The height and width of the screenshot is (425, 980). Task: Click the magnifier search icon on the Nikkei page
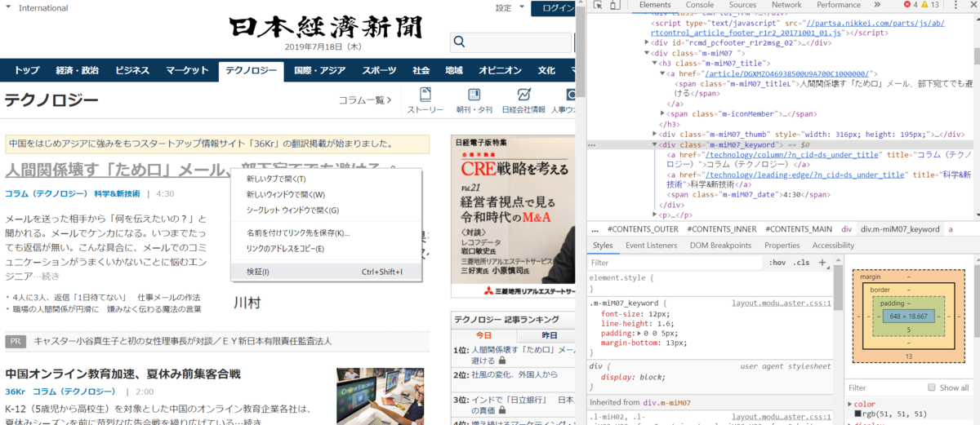(x=459, y=42)
